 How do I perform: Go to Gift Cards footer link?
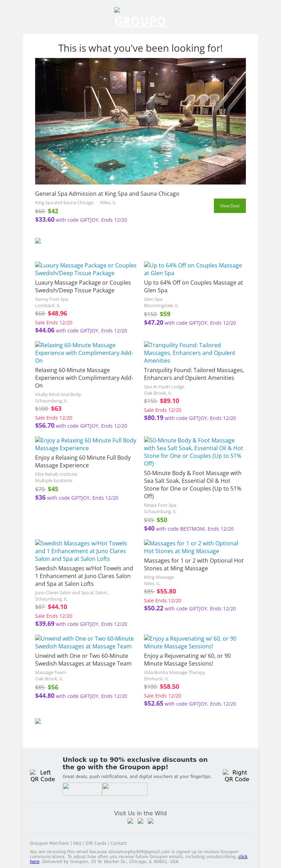point(96,843)
